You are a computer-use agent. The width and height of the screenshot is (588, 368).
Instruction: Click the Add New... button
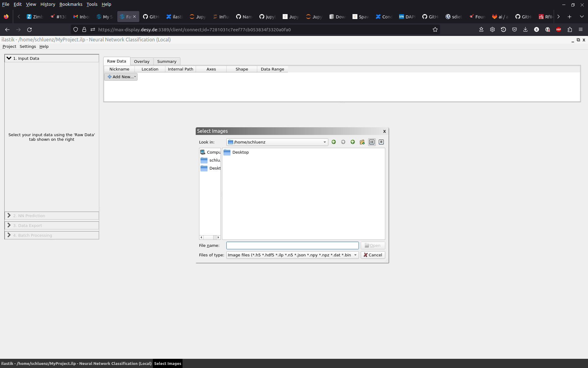[x=121, y=77]
